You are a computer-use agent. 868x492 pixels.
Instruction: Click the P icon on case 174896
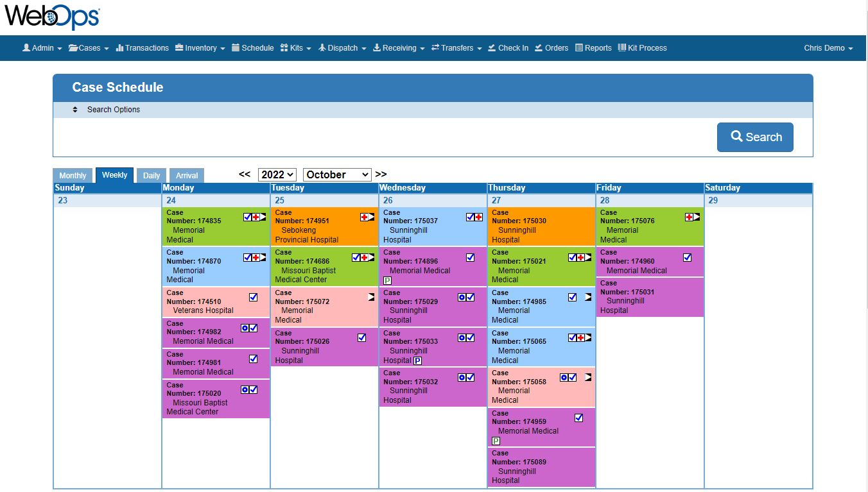point(388,280)
